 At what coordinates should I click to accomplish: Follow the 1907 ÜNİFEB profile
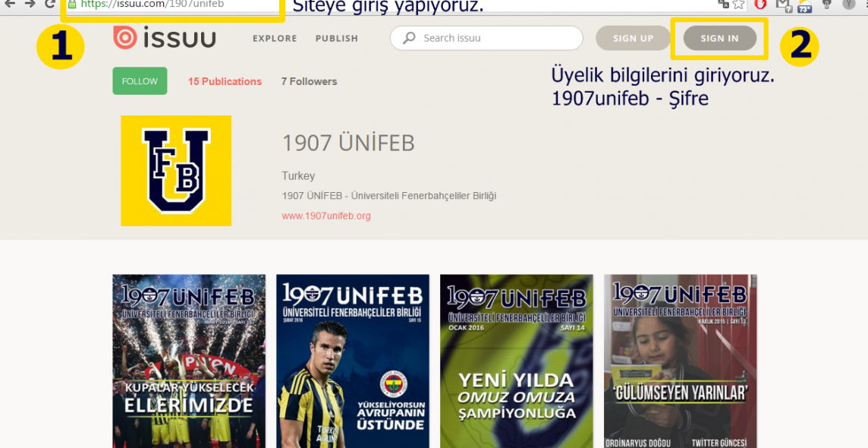pyautogui.click(x=140, y=81)
